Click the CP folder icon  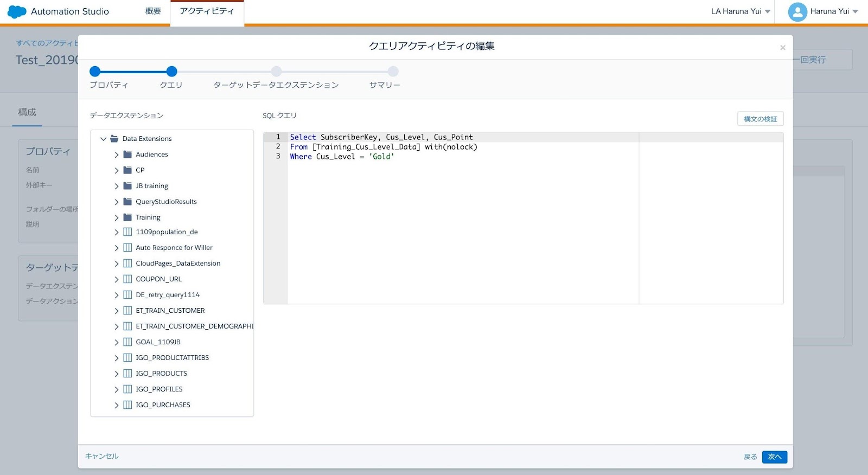pyautogui.click(x=127, y=170)
